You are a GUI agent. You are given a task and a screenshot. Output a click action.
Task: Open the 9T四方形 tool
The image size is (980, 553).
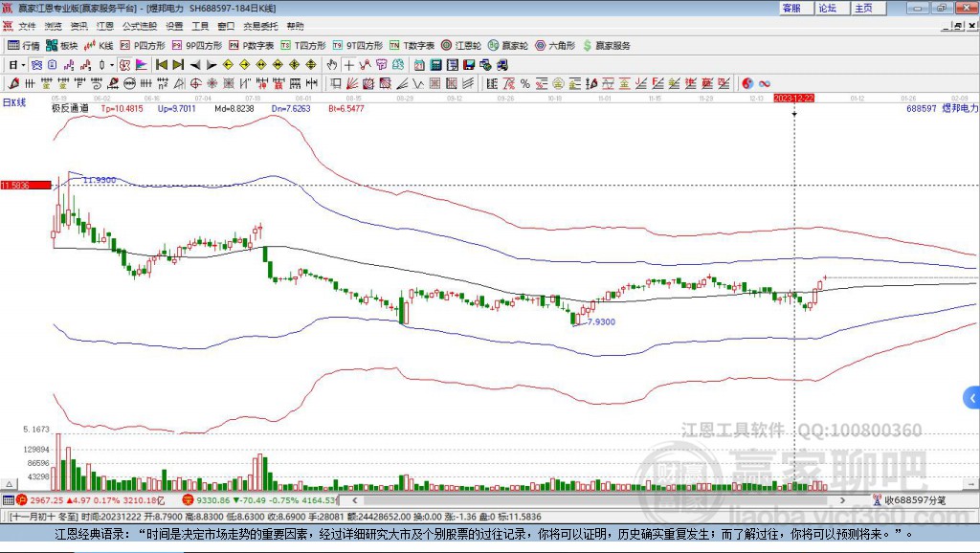[x=358, y=46]
